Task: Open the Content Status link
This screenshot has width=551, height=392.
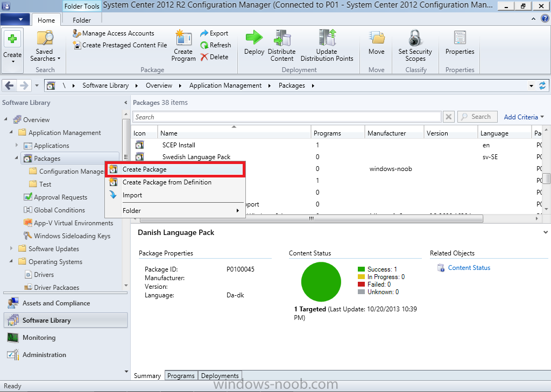Action: click(x=469, y=268)
